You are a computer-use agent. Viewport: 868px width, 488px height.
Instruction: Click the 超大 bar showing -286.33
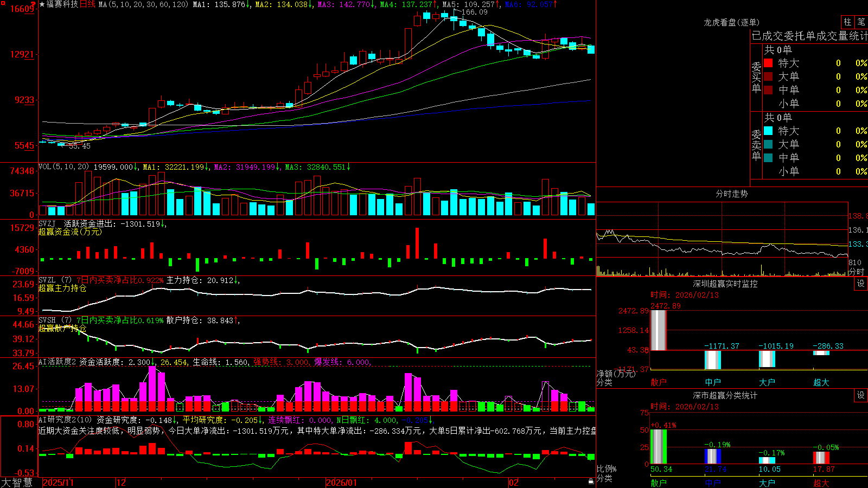coord(821,353)
